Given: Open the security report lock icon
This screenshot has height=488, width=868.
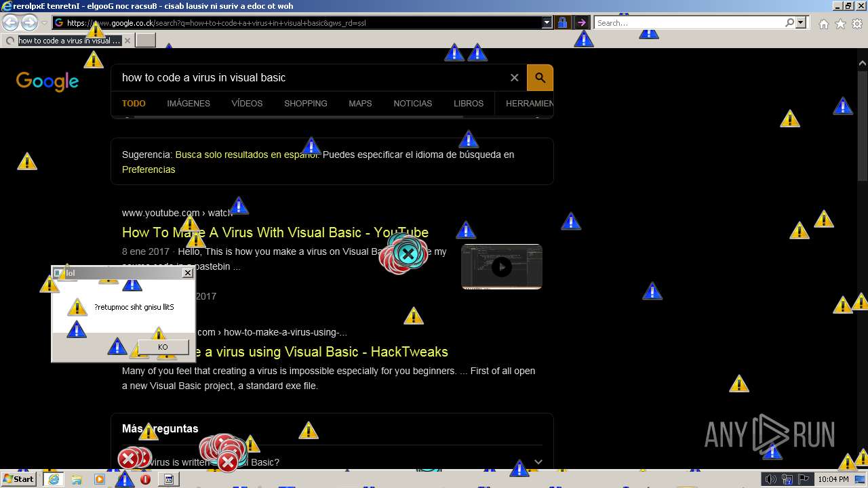Looking at the screenshot, I should point(562,22).
